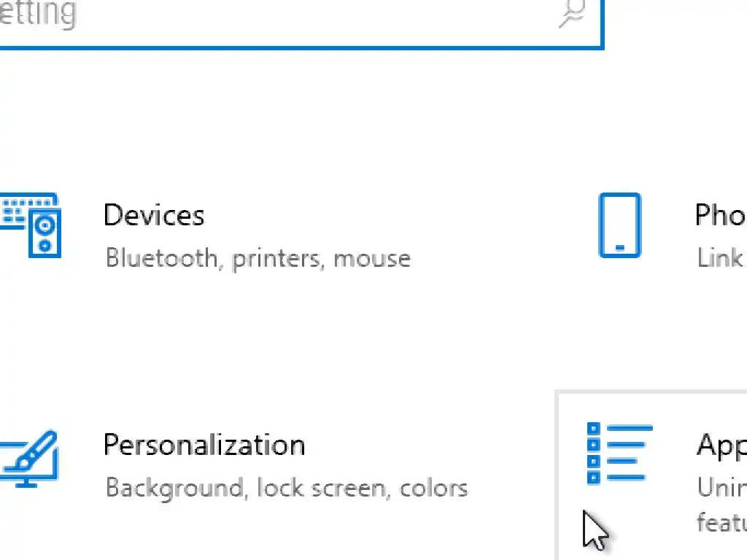The image size is (747, 560).
Task: Focus the Find a setting search box
Action: point(292,15)
